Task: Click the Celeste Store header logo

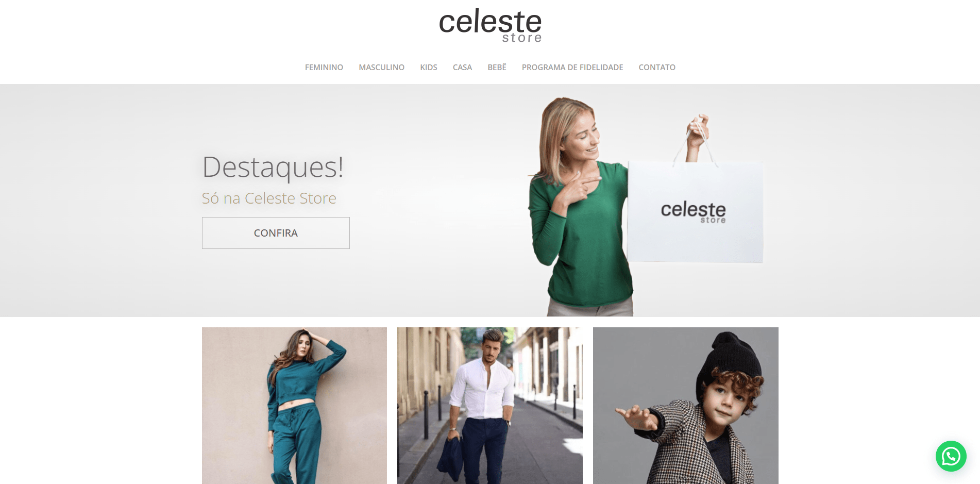Action: [x=490, y=25]
